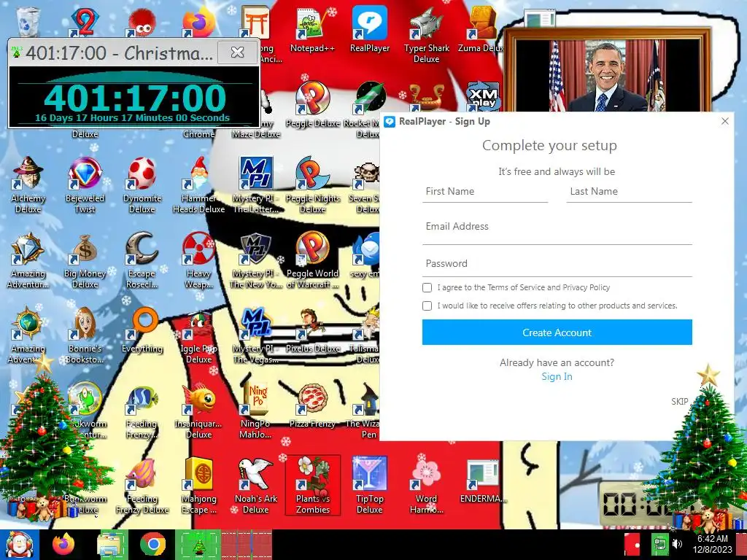Screen dimensions: 747x560
Task: Open File Explorer on the taskbar
Action: click(112, 545)
